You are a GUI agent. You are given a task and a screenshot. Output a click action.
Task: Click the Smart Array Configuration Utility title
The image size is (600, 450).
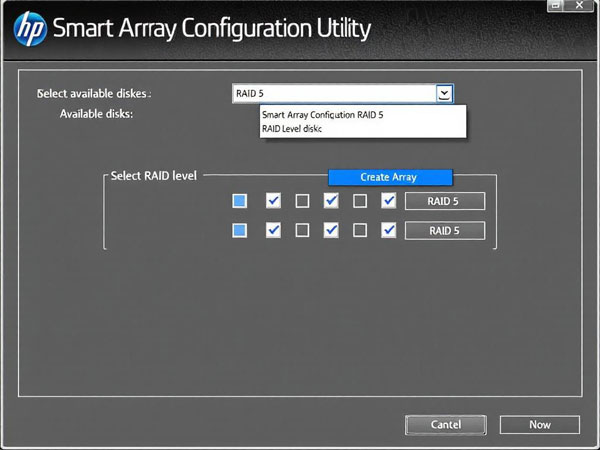click(212, 29)
